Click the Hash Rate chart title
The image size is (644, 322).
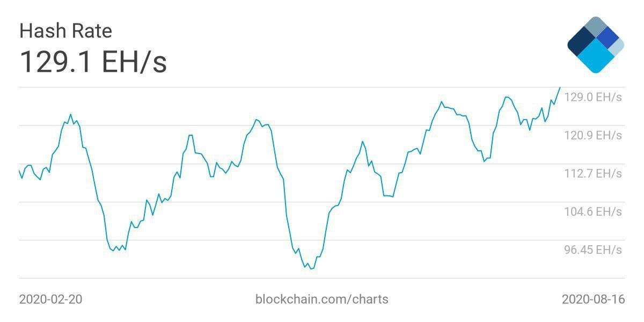[65, 31]
